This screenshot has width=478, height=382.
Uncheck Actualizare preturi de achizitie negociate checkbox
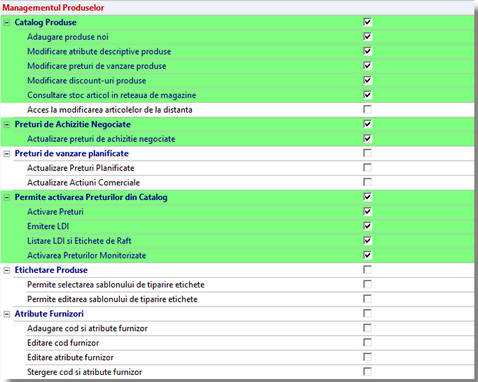coord(367,138)
